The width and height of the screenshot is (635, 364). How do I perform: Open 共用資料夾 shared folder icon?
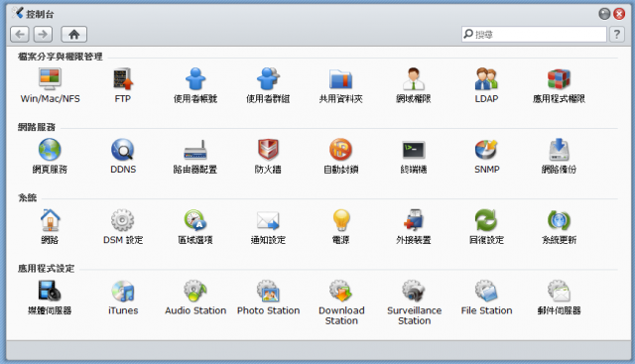[x=340, y=78]
